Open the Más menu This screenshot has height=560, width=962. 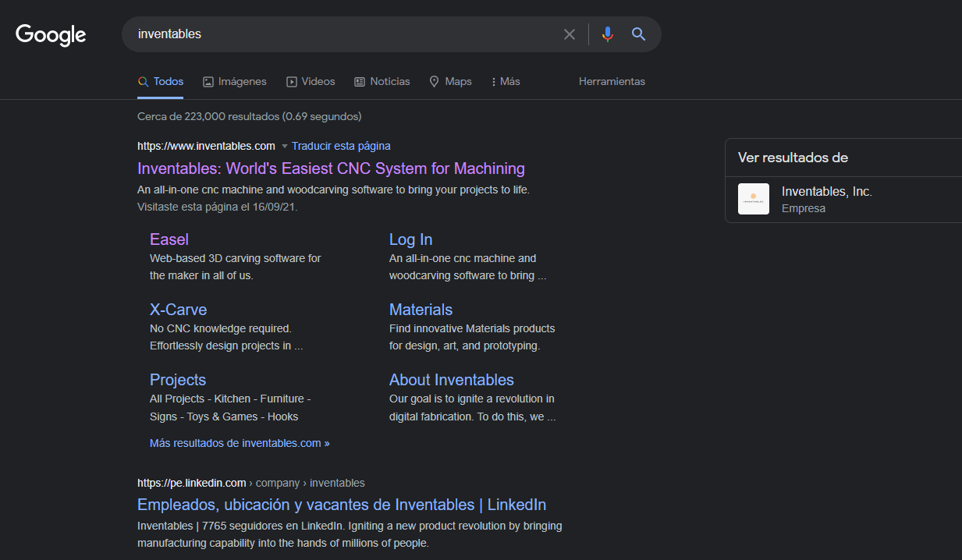[x=505, y=81]
